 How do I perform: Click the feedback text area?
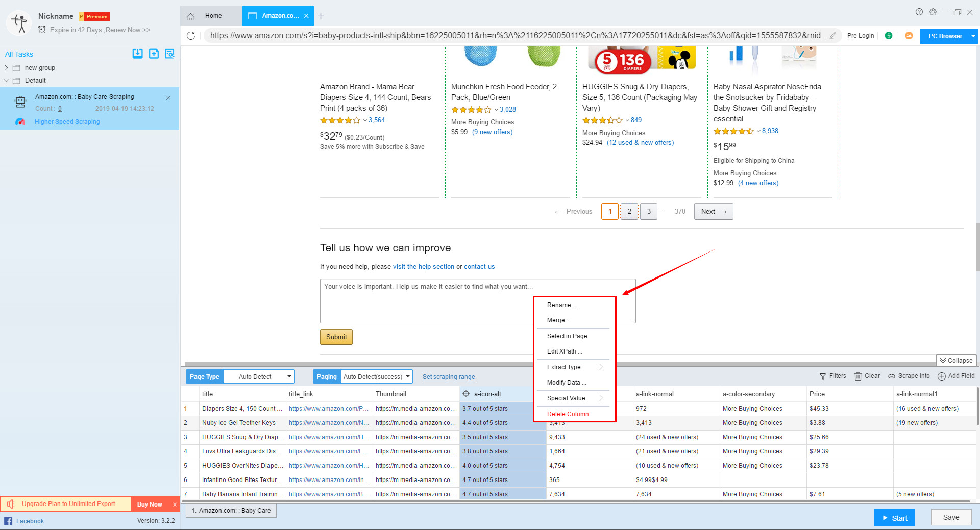(x=478, y=301)
